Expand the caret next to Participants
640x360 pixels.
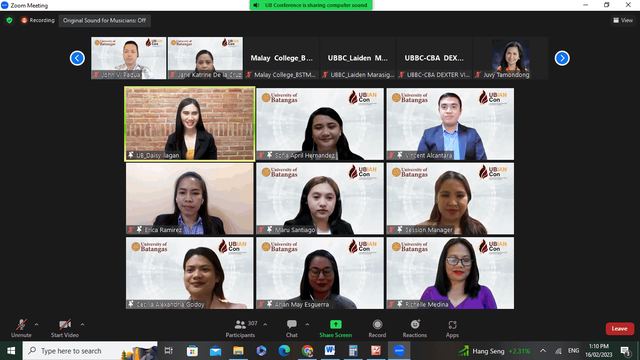coord(265,324)
